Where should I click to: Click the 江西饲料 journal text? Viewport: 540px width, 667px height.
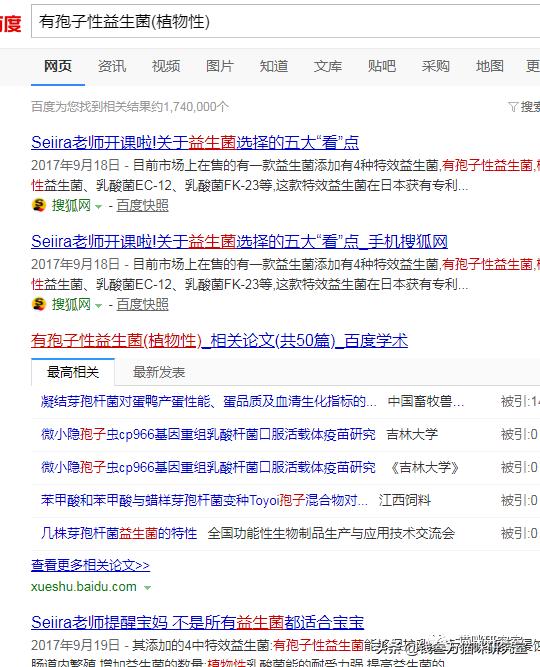click(405, 500)
